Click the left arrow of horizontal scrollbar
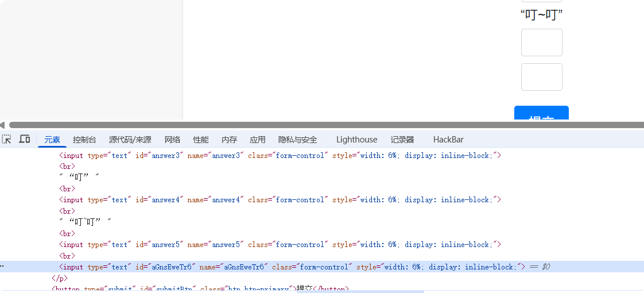Image resolution: width=644 pixels, height=293 pixels. [x=3, y=125]
